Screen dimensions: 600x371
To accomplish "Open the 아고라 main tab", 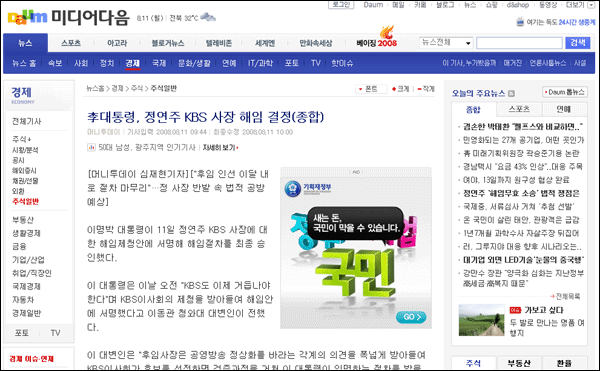I will 117,43.
